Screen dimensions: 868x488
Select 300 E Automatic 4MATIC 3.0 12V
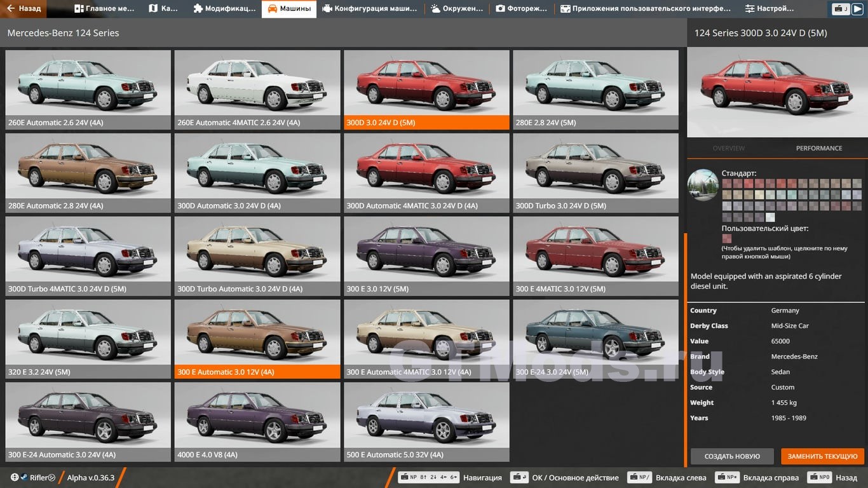coord(426,339)
